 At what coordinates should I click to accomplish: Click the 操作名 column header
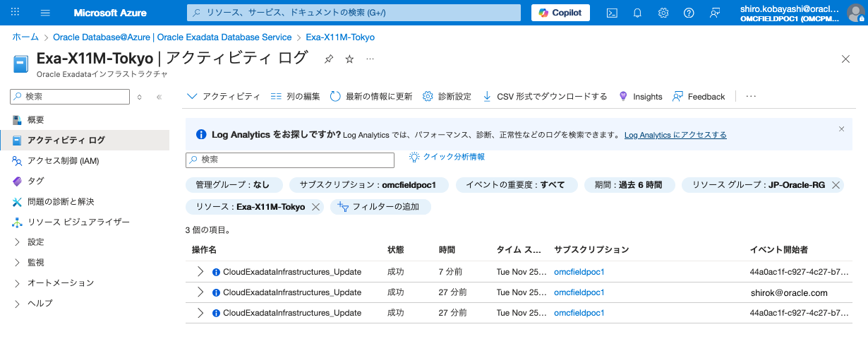204,250
